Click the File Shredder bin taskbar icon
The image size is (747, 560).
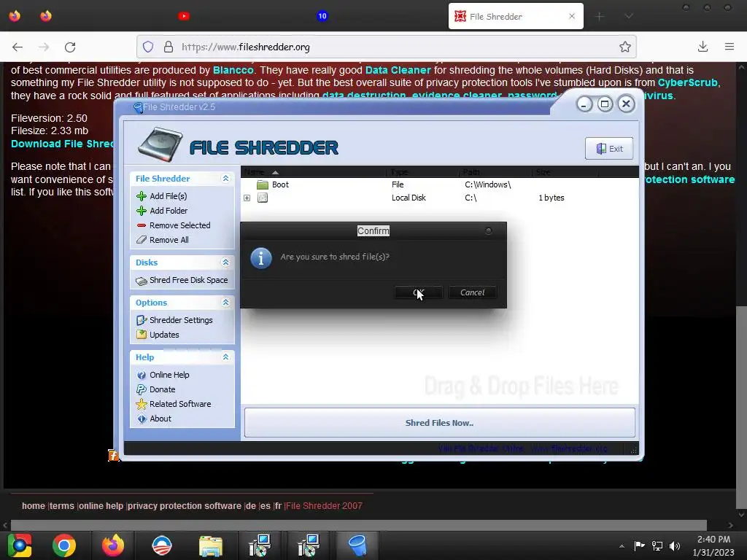pos(357,545)
